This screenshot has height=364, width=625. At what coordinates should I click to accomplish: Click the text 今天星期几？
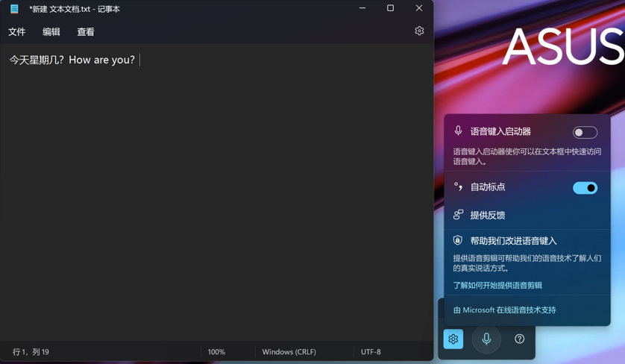click(x=37, y=60)
